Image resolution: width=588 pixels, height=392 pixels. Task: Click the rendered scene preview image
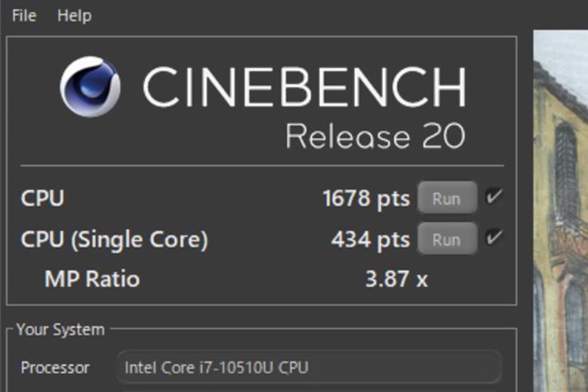561,214
